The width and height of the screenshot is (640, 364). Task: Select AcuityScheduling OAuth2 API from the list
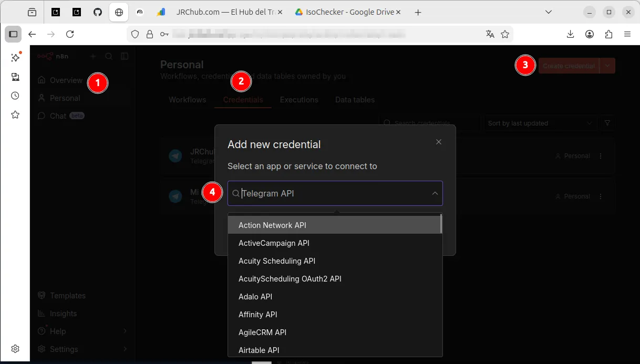335,278
